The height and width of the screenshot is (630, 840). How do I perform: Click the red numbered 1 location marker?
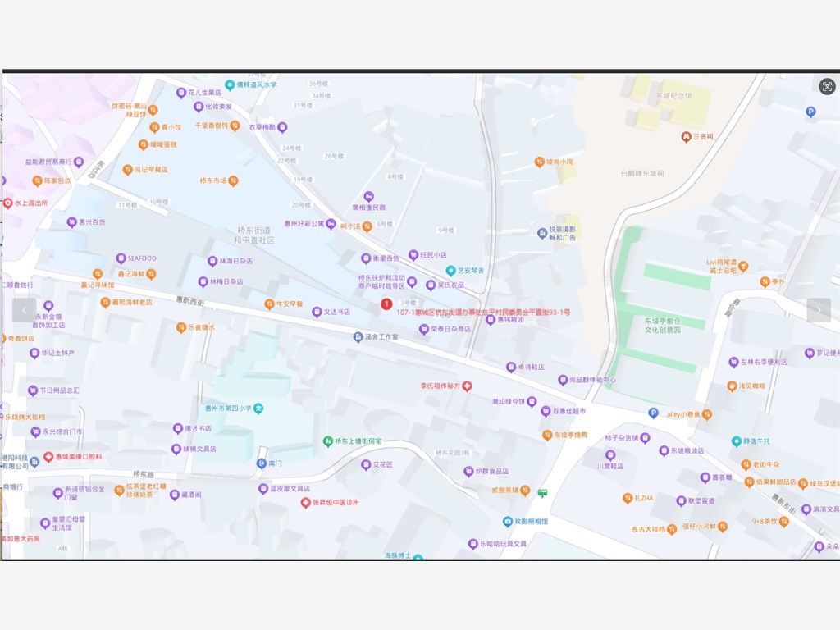386,304
